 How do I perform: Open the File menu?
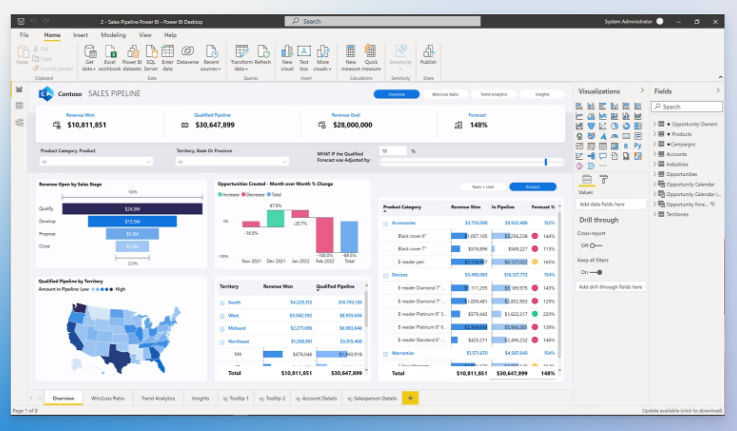(24, 35)
